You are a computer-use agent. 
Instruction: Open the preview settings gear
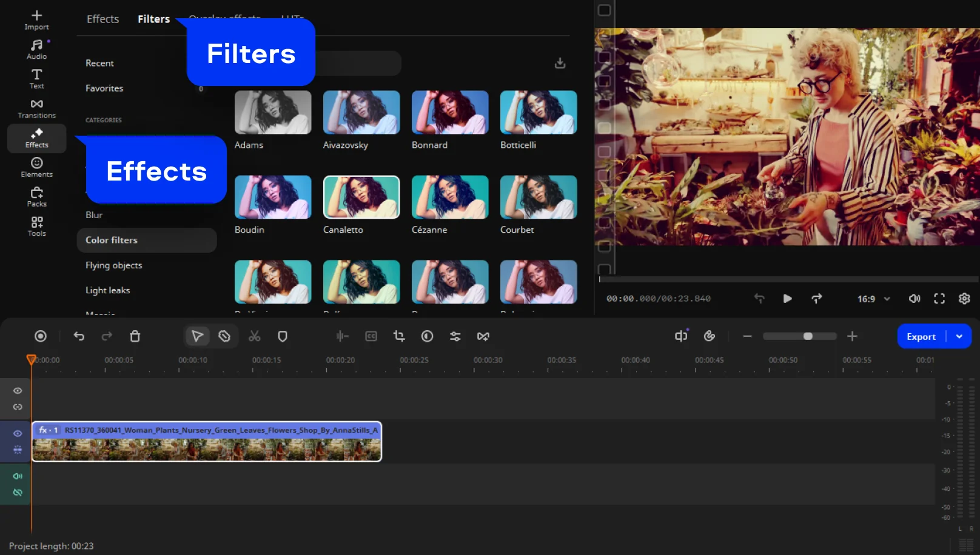point(964,299)
